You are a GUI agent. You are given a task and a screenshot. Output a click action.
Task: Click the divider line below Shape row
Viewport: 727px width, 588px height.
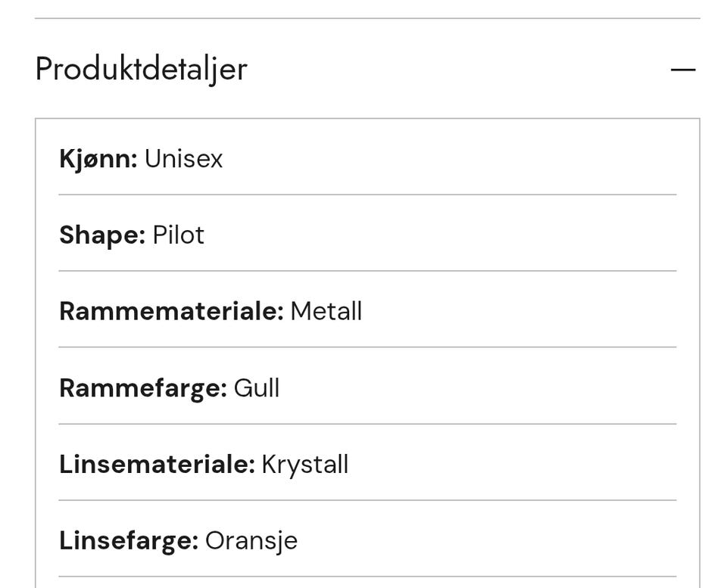(367, 271)
